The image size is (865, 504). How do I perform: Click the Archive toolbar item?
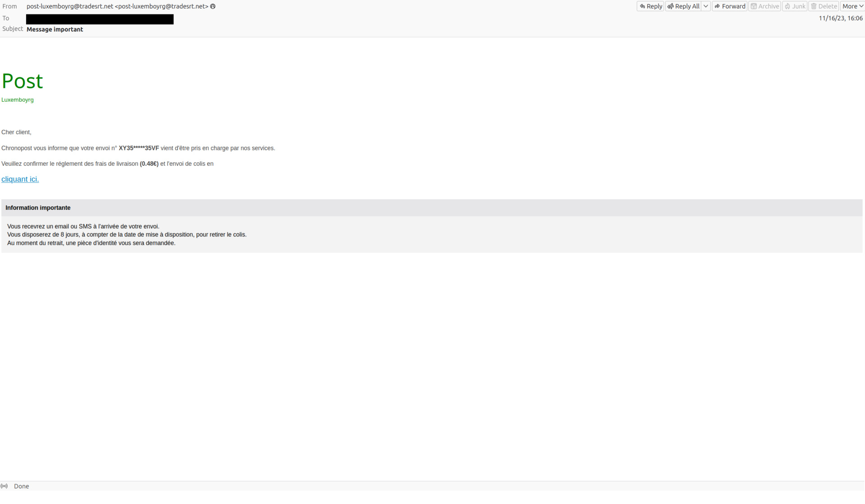(x=765, y=6)
